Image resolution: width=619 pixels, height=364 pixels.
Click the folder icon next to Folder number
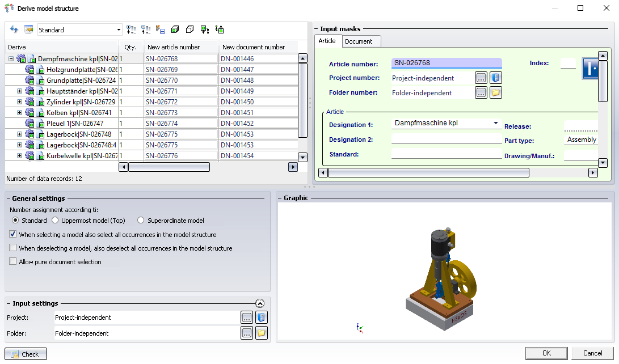pos(496,92)
